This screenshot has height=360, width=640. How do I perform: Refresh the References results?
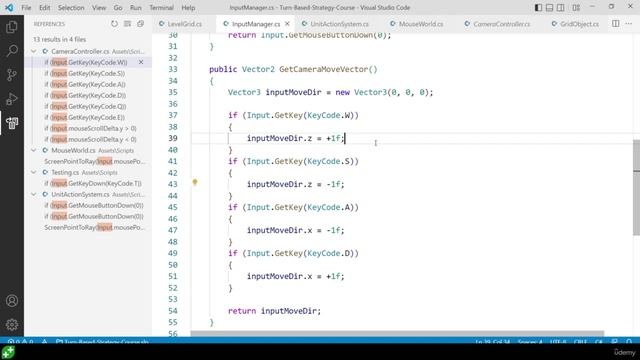pyautogui.click(x=114, y=24)
